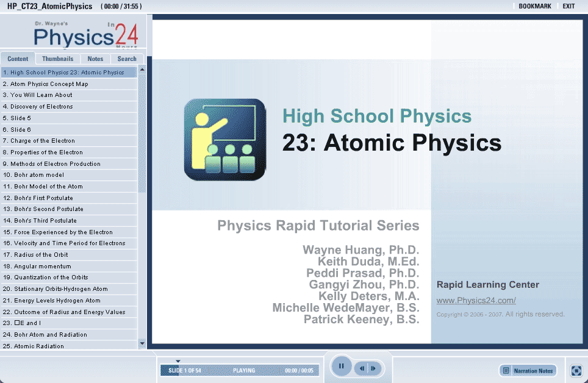The height and width of the screenshot is (383, 588).
Task: Advance to the next slide
Action: click(x=373, y=368)
